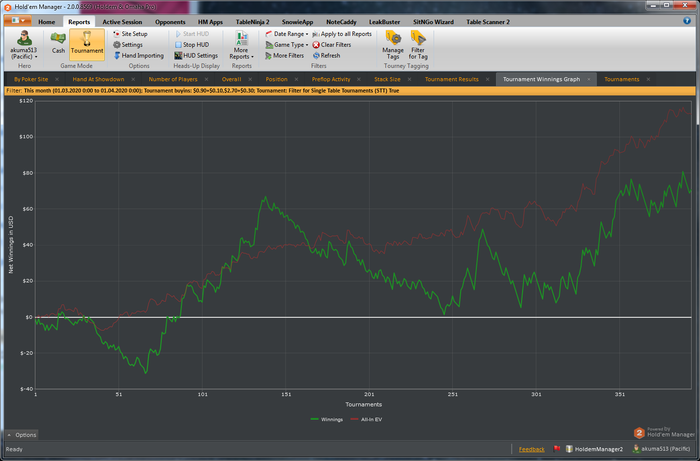Open the LeakBuster tab
Screen dimensions: 700x461
[x=384, y=22]
